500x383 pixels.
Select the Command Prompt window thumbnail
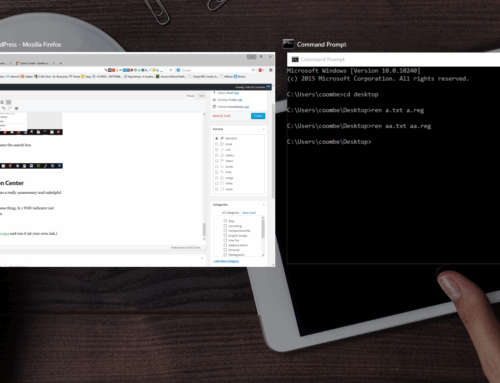coord(393,158)
